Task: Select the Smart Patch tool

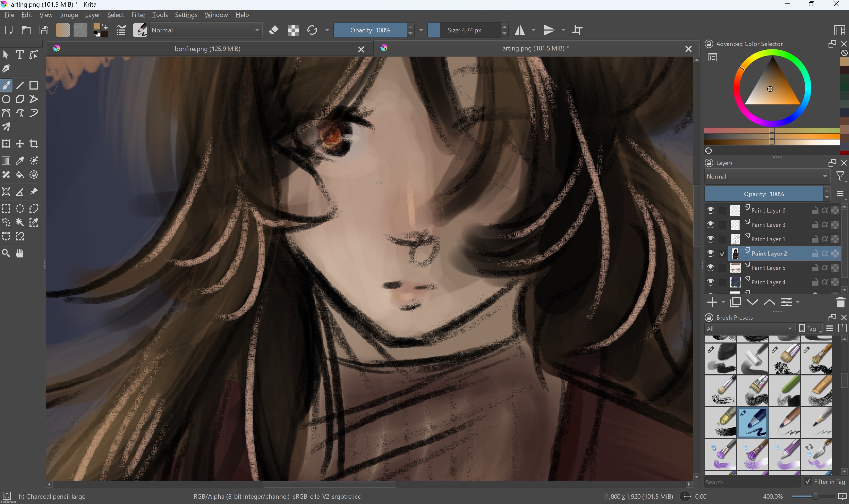Action: tap(6, 175)
